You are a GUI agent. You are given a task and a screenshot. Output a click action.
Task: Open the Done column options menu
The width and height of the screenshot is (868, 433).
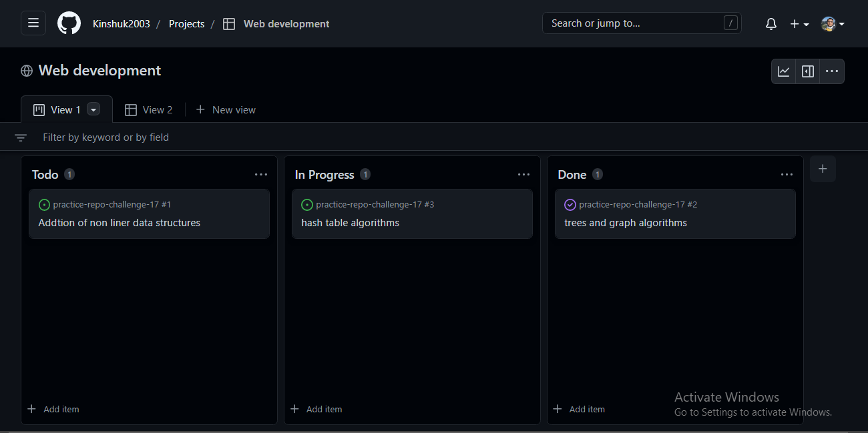(787, 174)
